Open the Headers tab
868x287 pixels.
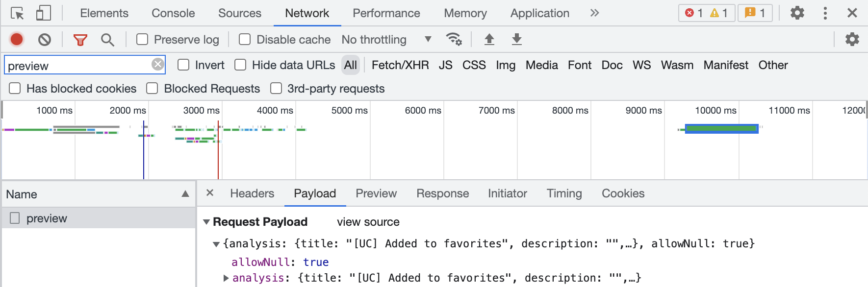point(252,193)
